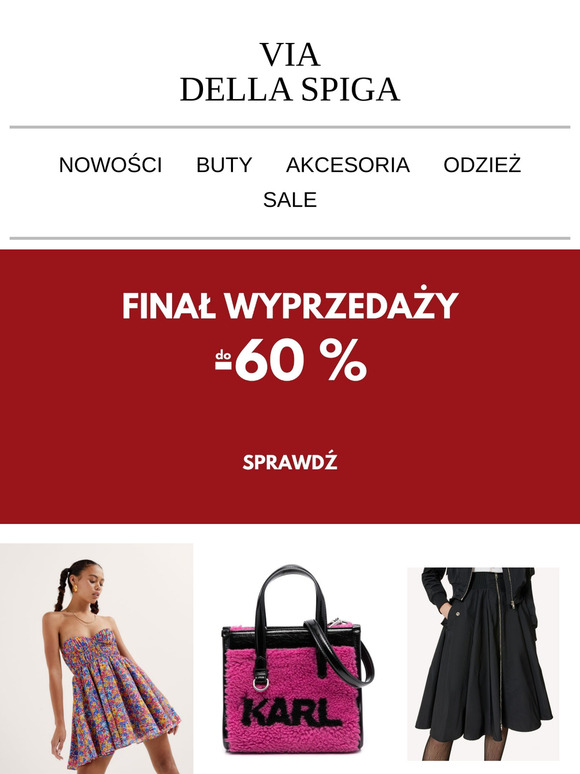Open the ODZIEŻ category

click(482, 165)
